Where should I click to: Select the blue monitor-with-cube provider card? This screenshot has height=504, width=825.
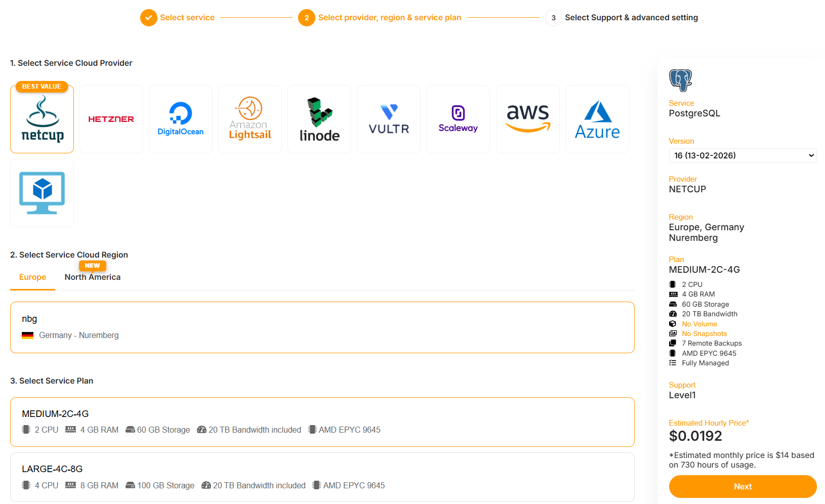click(42, 193)
